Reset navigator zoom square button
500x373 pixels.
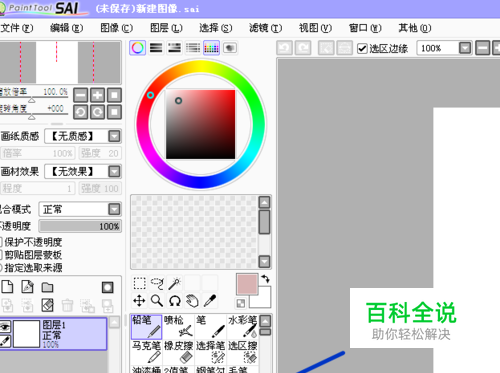114,95
